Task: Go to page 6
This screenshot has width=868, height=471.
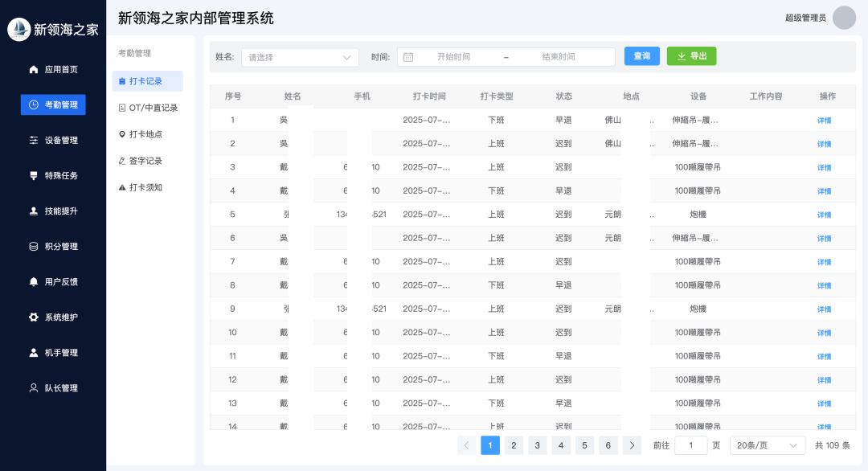Action: click(x=608, y=445)
